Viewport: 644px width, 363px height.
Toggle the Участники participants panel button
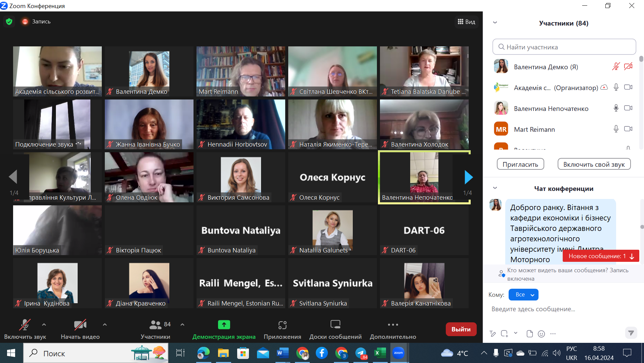tap(156, 325)
